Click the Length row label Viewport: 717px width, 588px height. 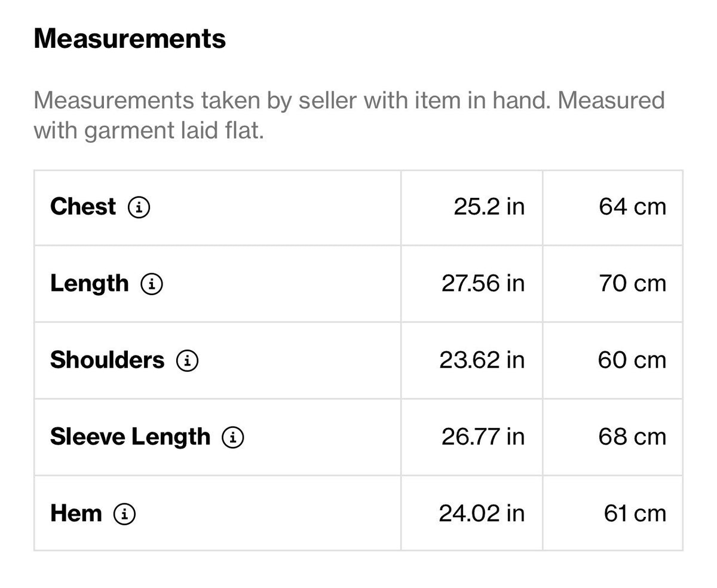(90, 284)
